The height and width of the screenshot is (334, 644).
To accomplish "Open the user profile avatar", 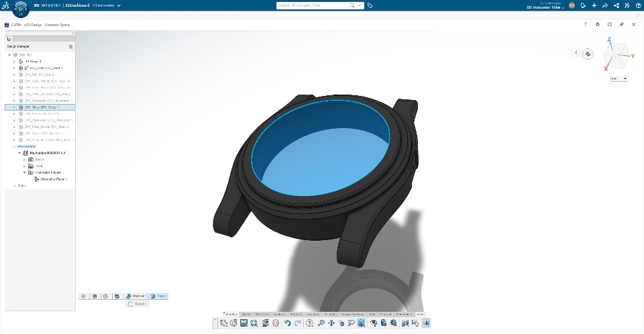I will click(x=572, y=5).
